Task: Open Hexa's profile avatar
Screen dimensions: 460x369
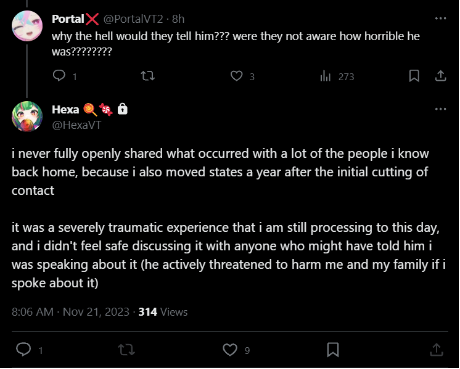Action: tap(27, 117)
